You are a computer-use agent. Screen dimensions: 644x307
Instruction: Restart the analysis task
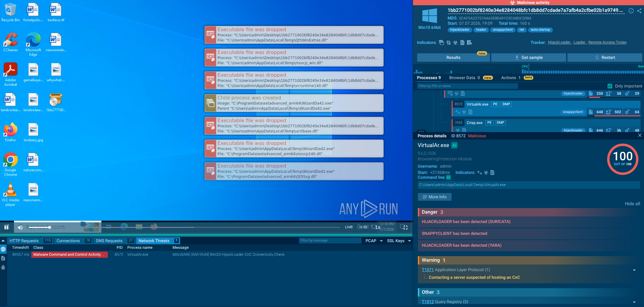tap(605, 57)
